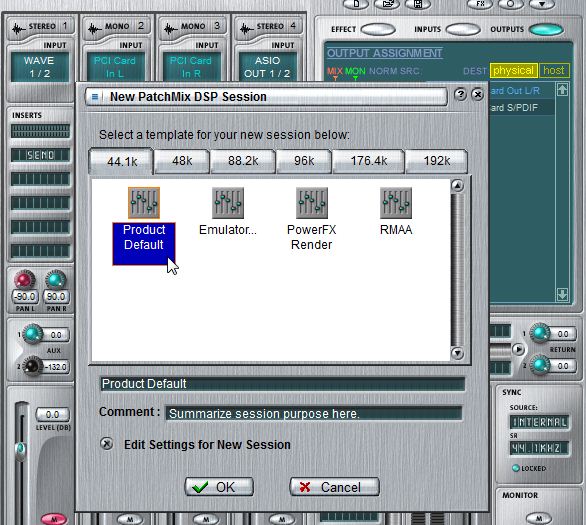Click the LEVEL (DB) 0.0 value box

[x=53, y=414]
